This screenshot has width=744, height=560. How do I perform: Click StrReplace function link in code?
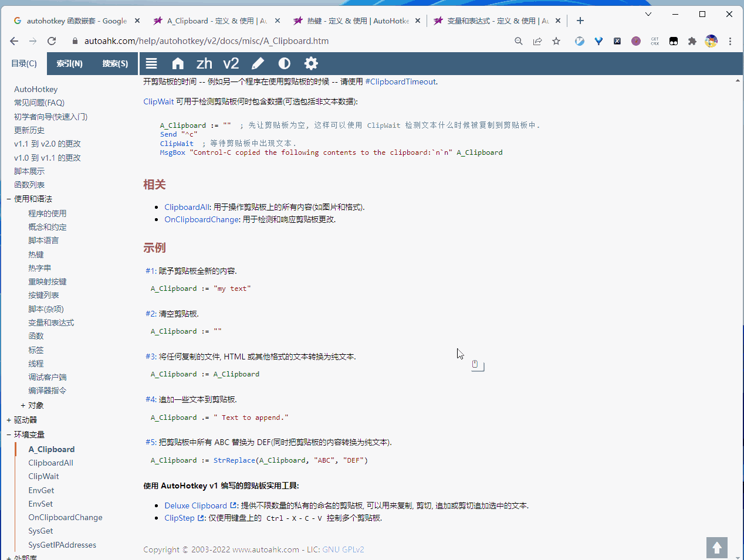[234, 460]
